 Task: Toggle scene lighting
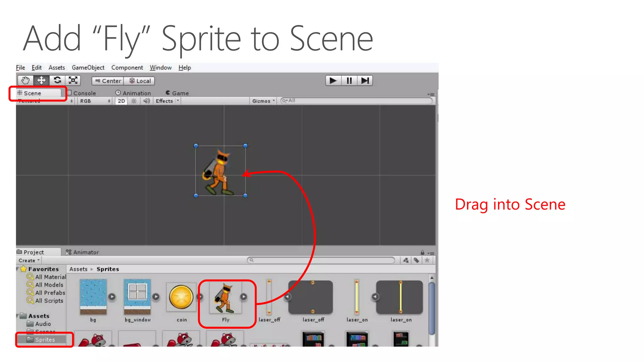point(134,101)
